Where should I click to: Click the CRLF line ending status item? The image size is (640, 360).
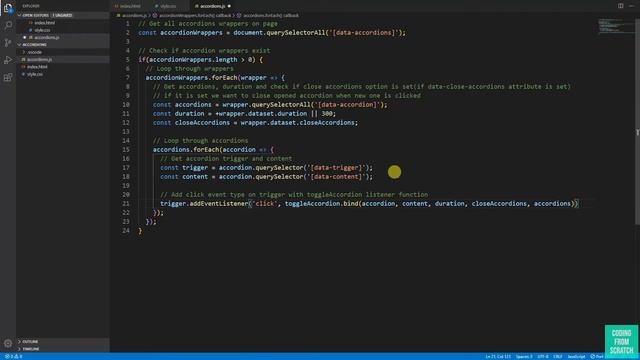(558, 356)
